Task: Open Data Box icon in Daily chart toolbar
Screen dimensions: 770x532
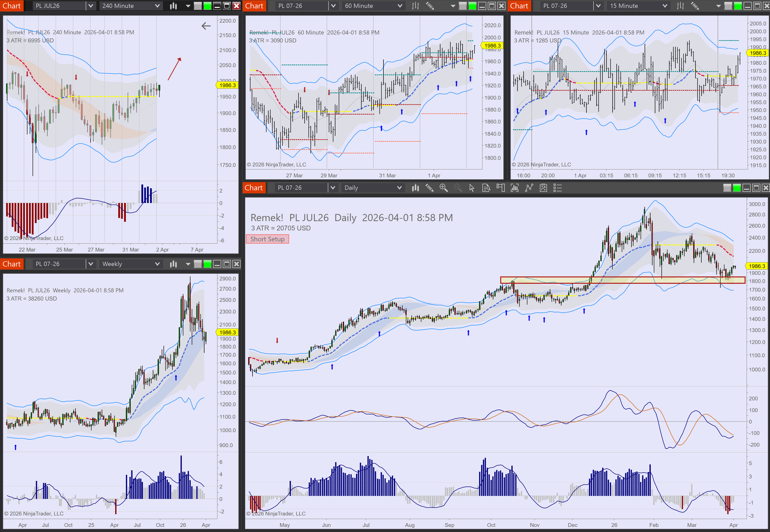Action: pyautogui.click(x=486, y=188)
